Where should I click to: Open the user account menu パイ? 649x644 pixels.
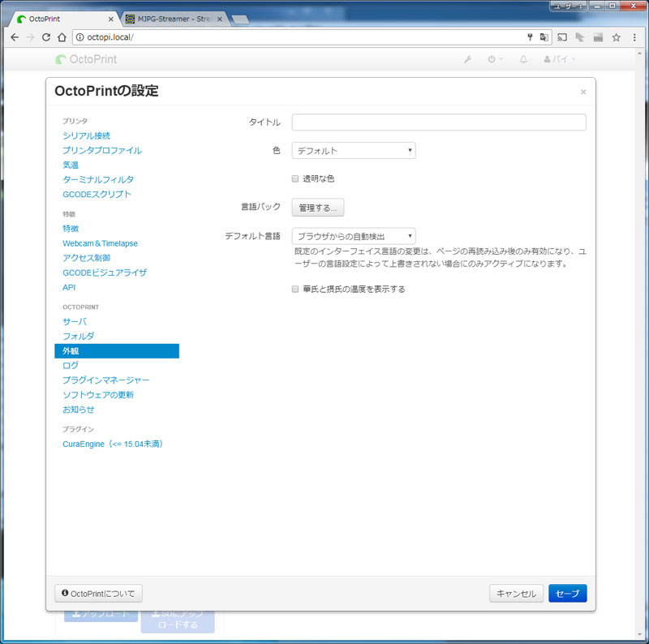tap(559, 59)
